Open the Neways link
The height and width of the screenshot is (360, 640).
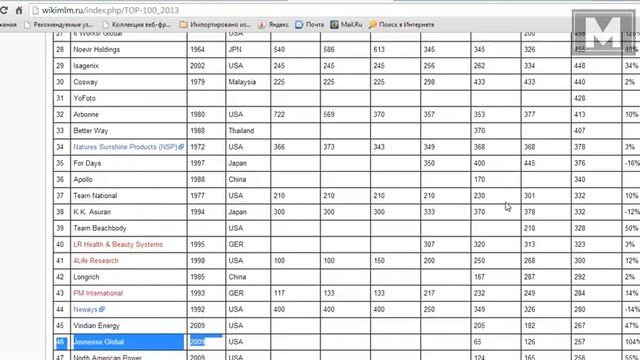click(x=85, y=309)
